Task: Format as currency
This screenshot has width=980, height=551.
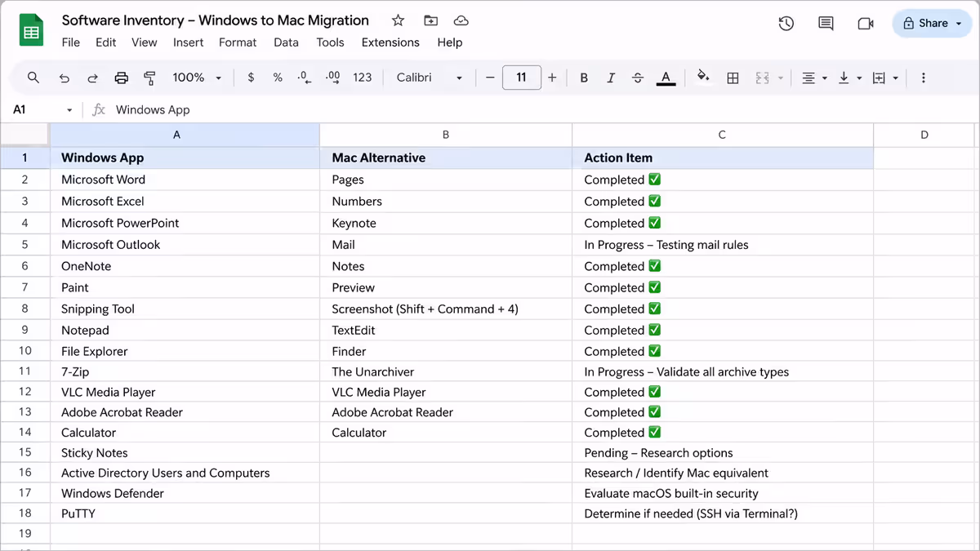Action: [x=251, y=78]
